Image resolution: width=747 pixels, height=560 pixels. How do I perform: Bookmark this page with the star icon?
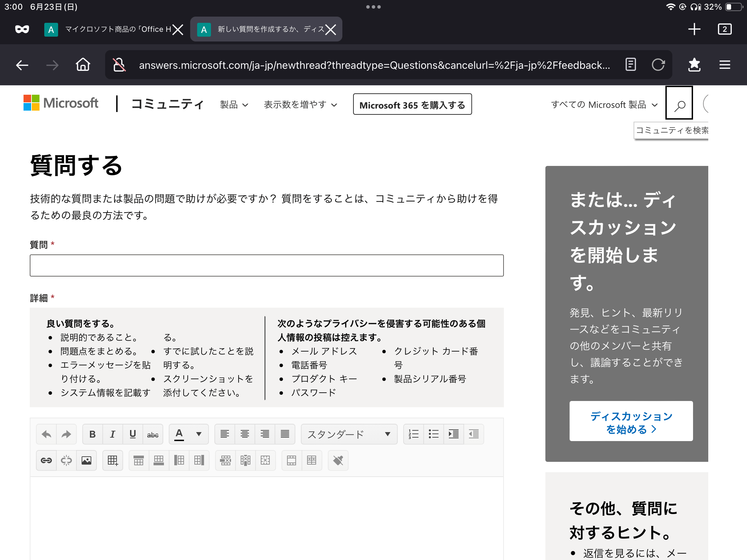coord(694,65)
